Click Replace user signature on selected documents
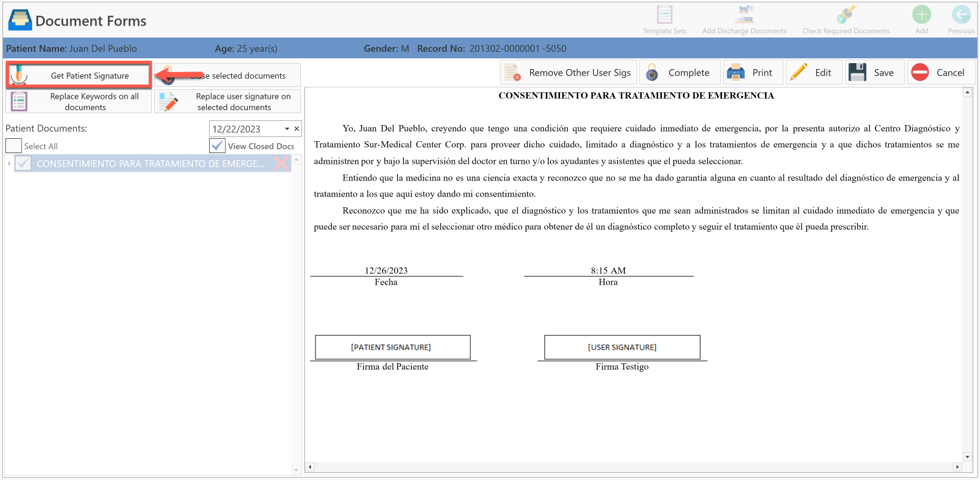 click(x=228, y=101)
